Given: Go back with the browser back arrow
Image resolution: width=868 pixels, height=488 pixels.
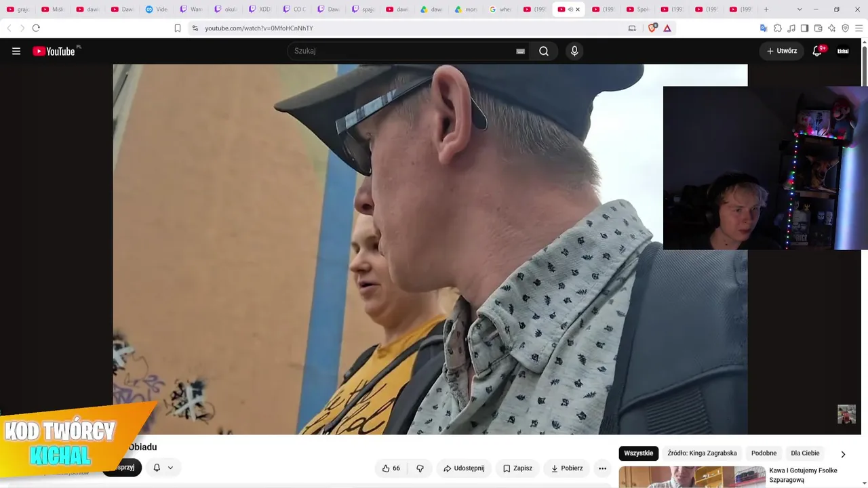Looking at the screenshot, I should coord(9,28).
